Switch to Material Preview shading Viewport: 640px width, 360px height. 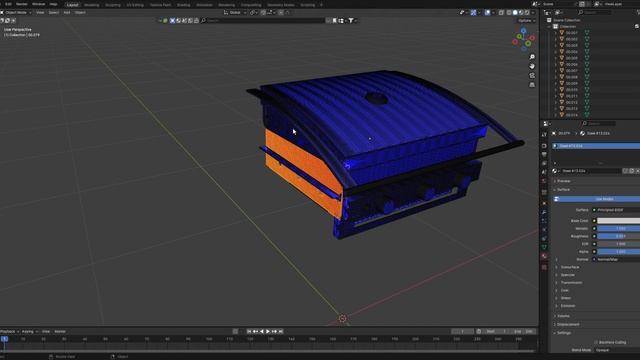(521, 13)
